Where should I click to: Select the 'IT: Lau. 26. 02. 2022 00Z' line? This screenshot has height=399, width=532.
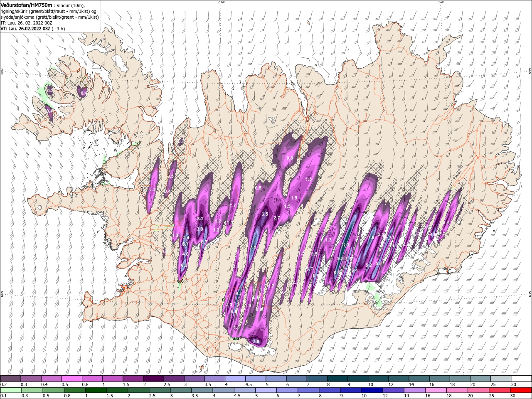point(26,23)
